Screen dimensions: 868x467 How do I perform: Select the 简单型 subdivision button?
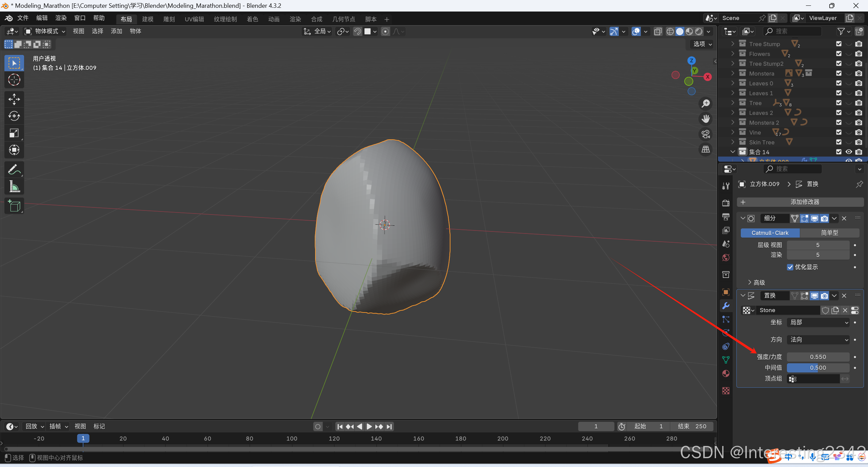click(x=829, y=233)
